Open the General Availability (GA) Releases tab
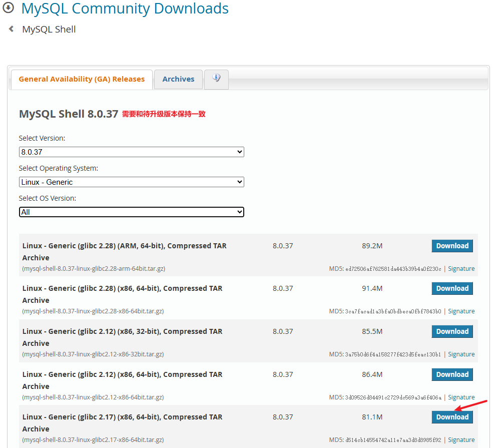The width and height of the screenshot is (500, 448). pos(82,79)
